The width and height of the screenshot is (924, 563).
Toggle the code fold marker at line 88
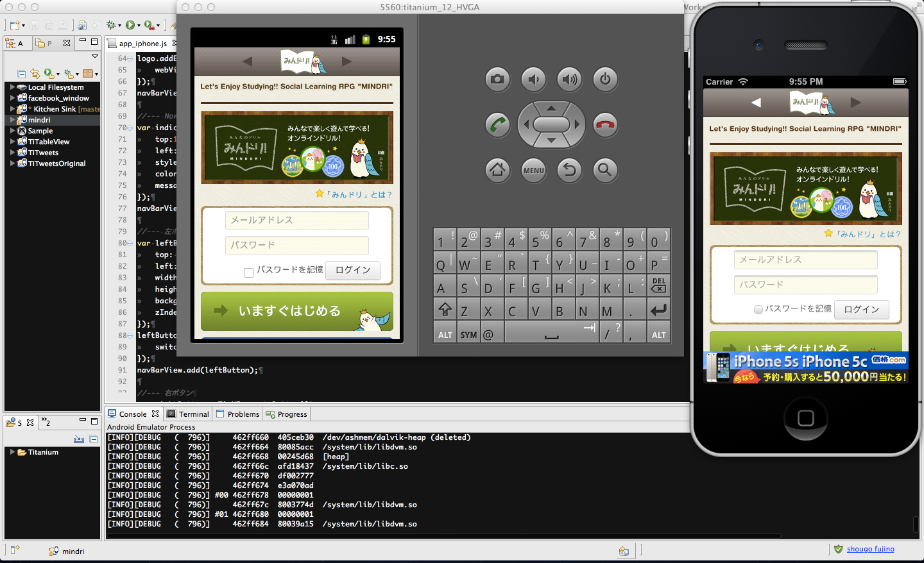pyautogui.click(x=130, y=335)
